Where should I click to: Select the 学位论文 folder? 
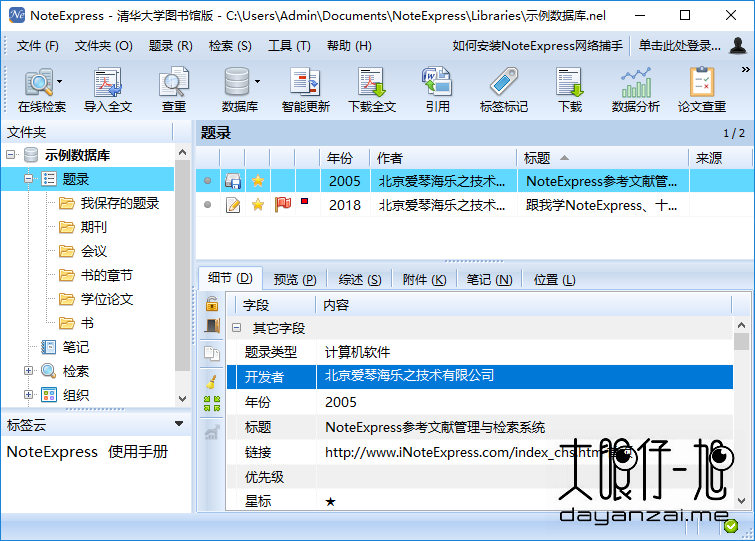tap(106, 299)
